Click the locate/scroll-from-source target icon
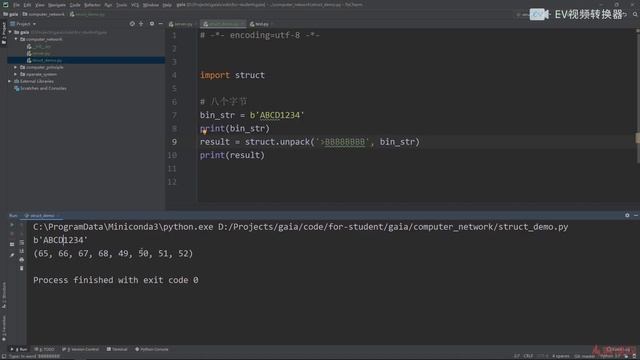This screenshot has height=360, width=640. (x=132, y=24)
